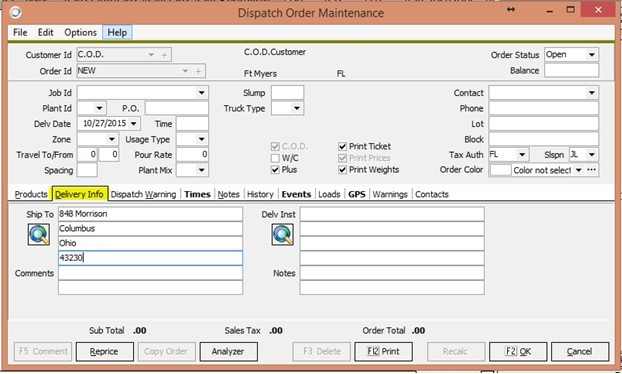
Task: Click the Order Color swatch box
Action: point(501,170)
